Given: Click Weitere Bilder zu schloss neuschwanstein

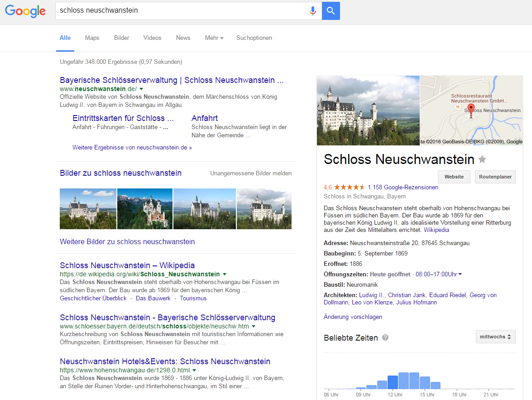Looking at the screenshot, I should pyautogui.click(x=127, y=242).
